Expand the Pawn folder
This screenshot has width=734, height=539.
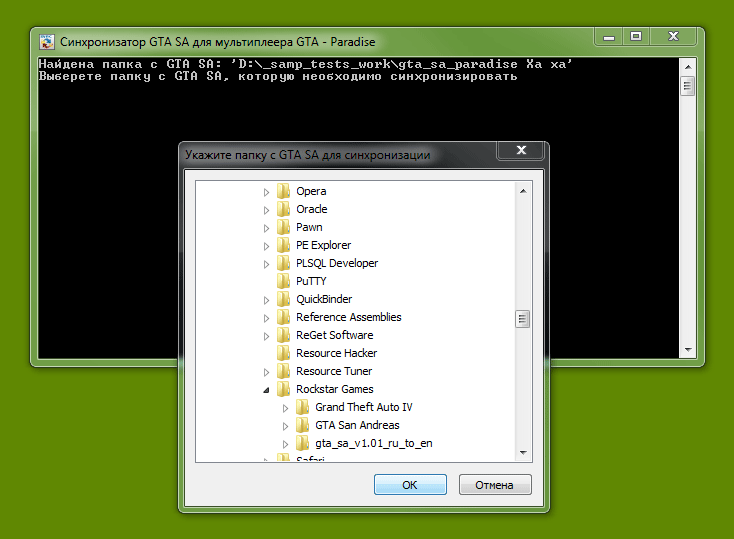[266, 228]
